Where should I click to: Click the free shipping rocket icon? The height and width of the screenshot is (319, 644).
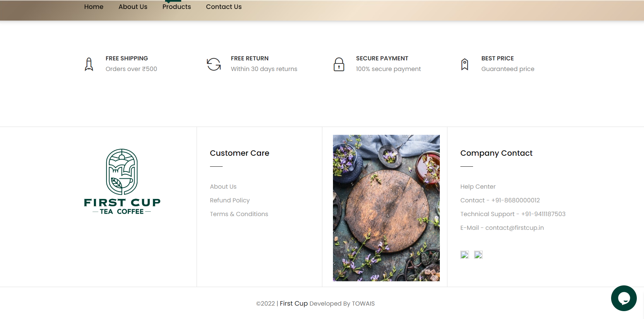[89, 64]
